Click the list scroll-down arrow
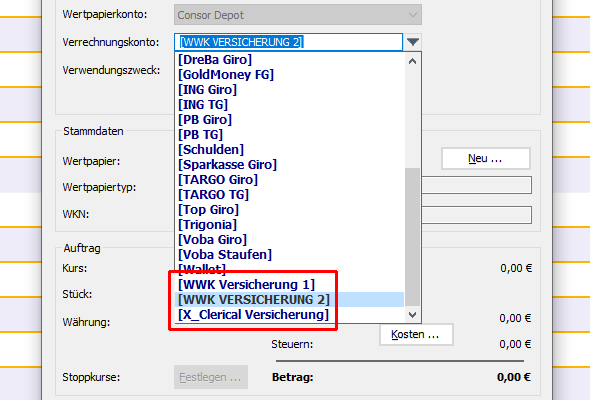This screenshot has height=400, width=590. (x=412, y=315)
